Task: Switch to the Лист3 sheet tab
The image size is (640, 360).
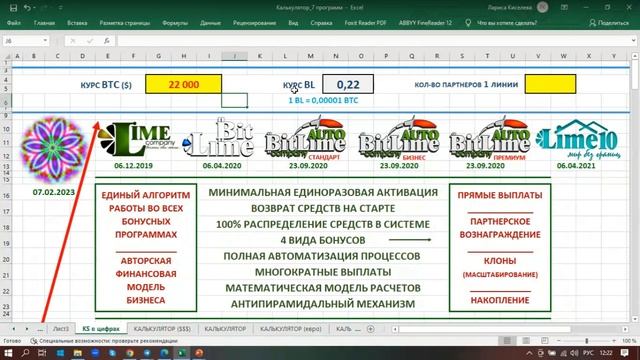Action: pos(61,329)
